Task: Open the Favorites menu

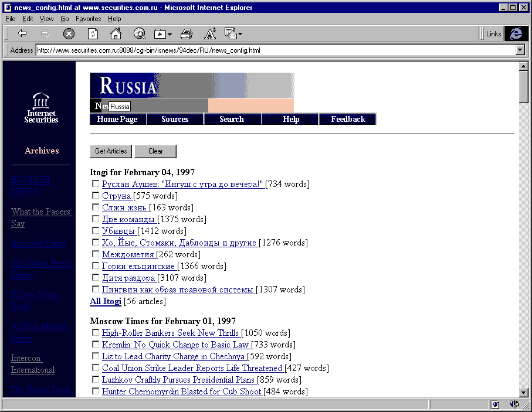Action: (88, 19)
